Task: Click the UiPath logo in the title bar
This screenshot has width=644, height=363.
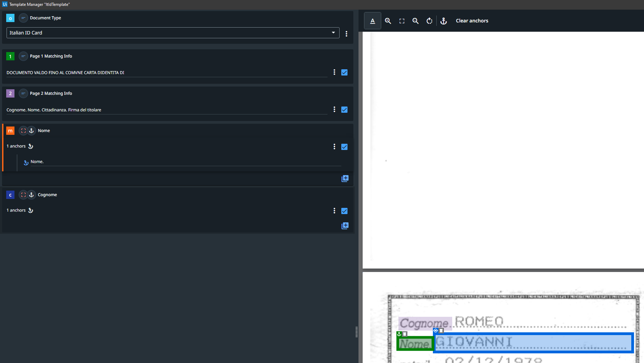Action: pos(4,4)
